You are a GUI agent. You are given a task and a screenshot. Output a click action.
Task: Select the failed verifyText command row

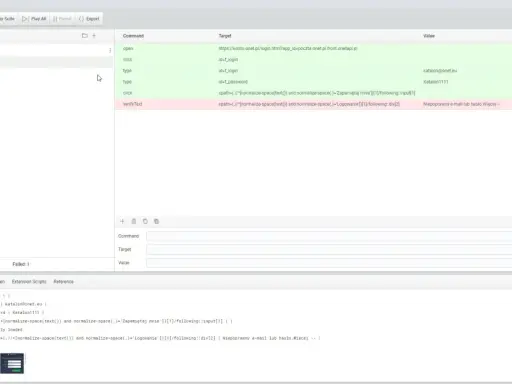(313, 104)
